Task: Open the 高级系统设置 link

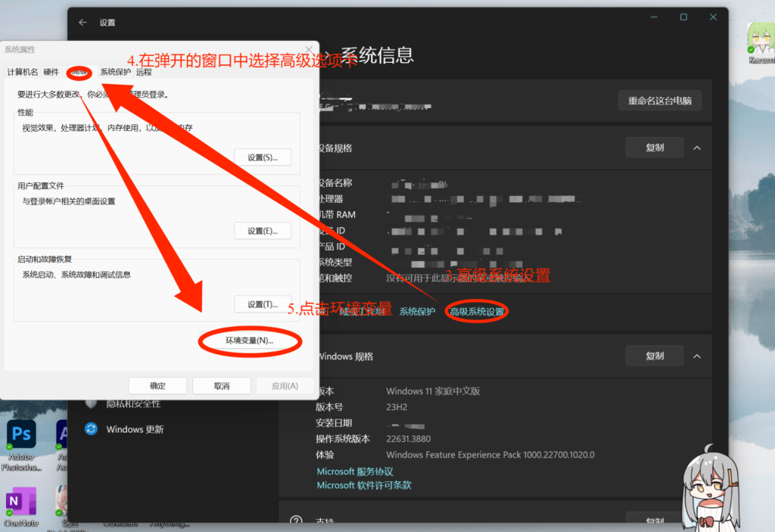Action: pyautogui.click(x=477, y=312)
